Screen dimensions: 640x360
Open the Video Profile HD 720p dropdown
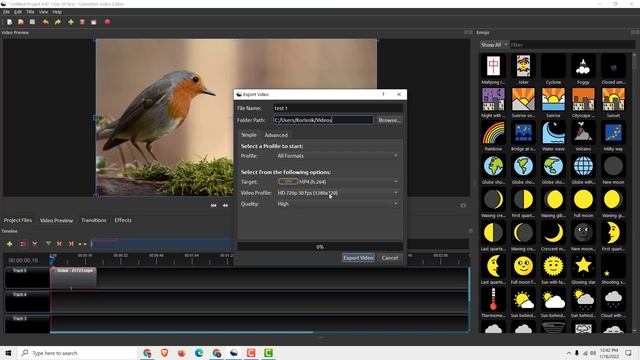click(x=337, y=193)
